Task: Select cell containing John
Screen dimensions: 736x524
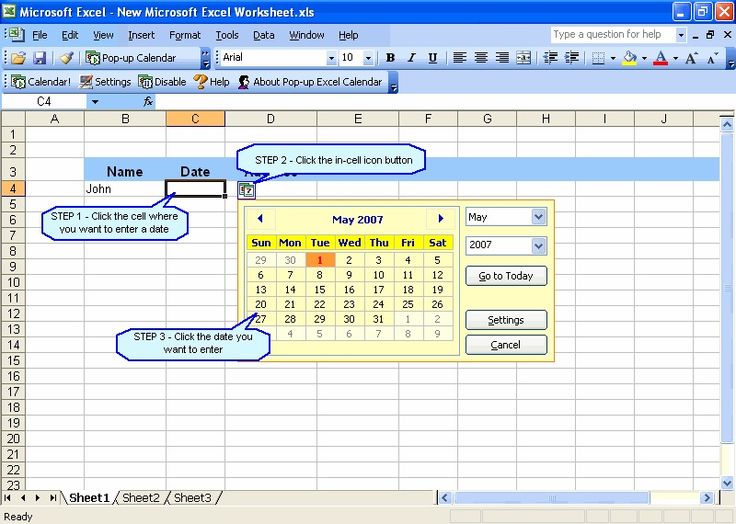Action: [x=125, y=189]
